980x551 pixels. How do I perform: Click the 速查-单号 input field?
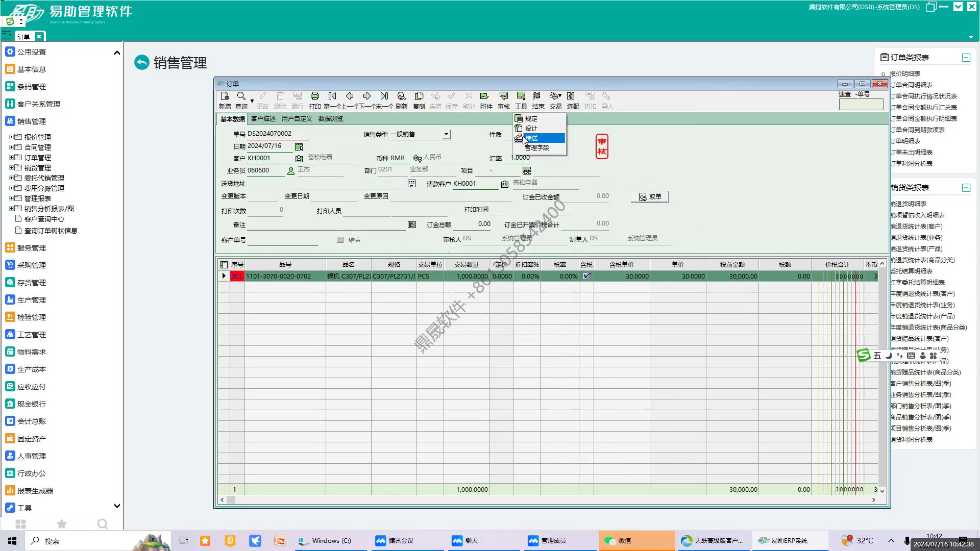[861, 105]
